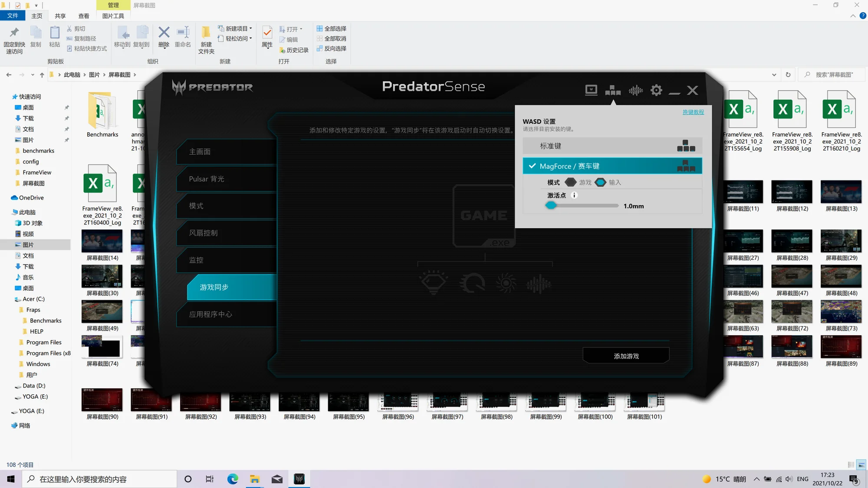Click the 重命名 rename icon

coord(183,32)
